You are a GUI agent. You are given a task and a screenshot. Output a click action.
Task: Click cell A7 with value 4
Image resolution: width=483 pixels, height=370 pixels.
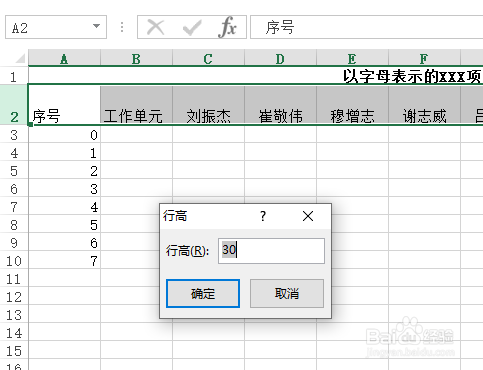tap(64, 207)
